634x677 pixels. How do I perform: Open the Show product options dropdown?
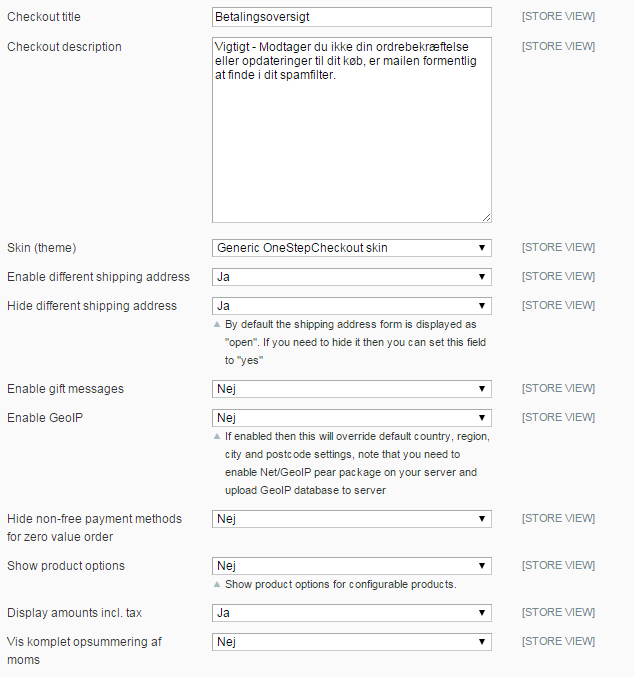click(351, 566)
